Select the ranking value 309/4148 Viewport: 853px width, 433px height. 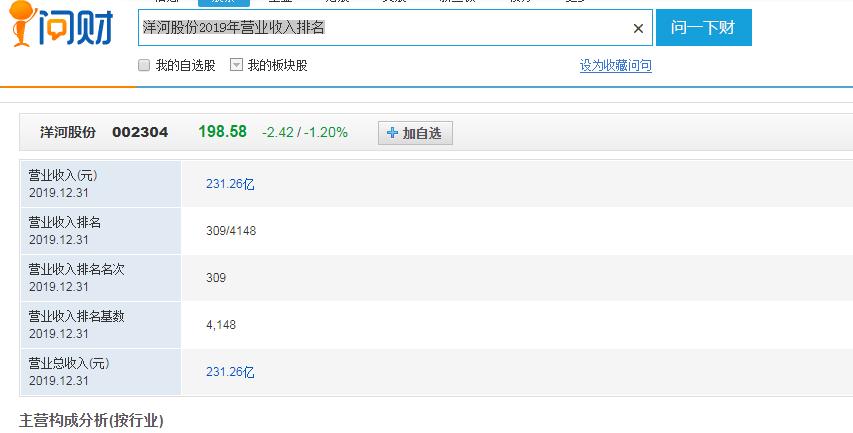[x=231, y=231]
